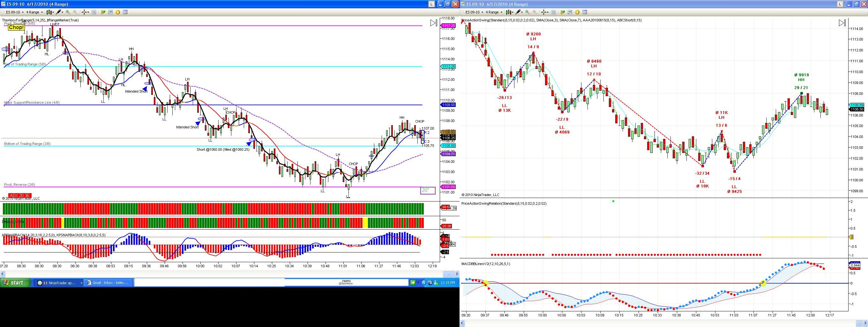Open the 4 Range interval dropdown, left chart
This screenshot has height=327, width=868.
(35, 12)
